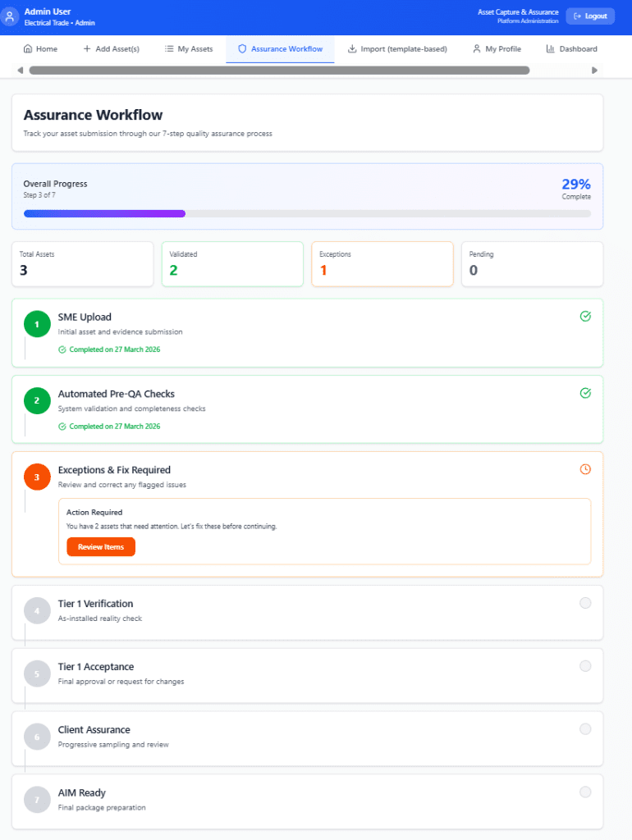This screenshot has width=632, height=840.
Task: Click the shield icon on Assurance Workflow
Action: coord(242,48)
